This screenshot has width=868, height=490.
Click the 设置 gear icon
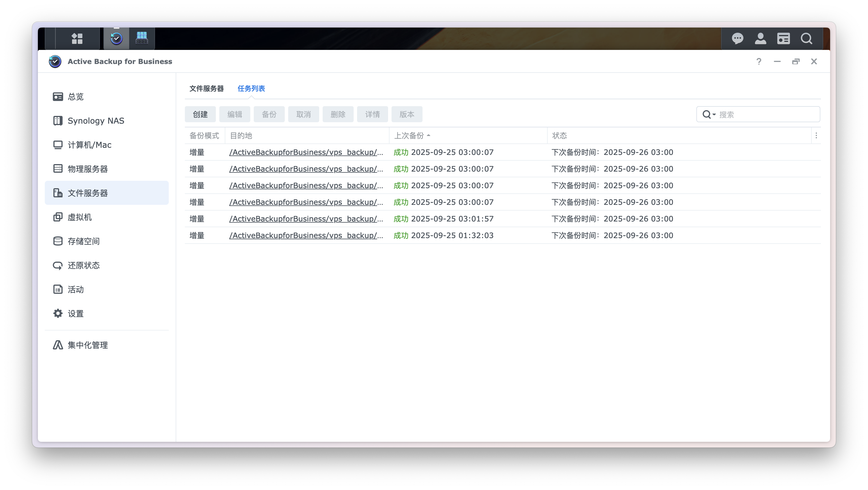click(x=58, y=314)
